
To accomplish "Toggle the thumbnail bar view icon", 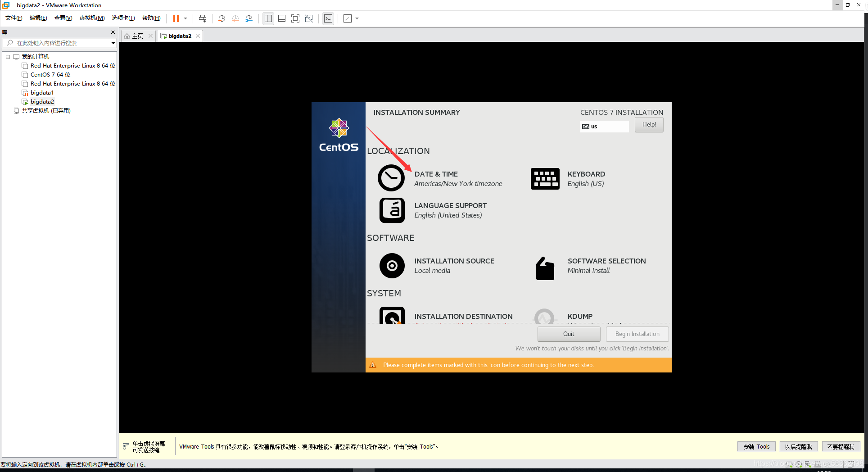I will click(282, 18).
